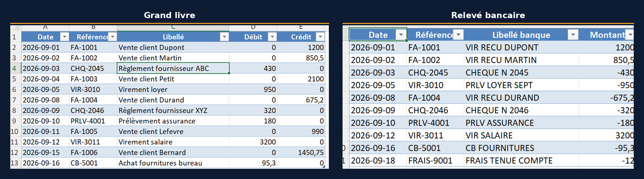Open the Libellé filter dropdown in Grand livre

(x=224, y=37)
